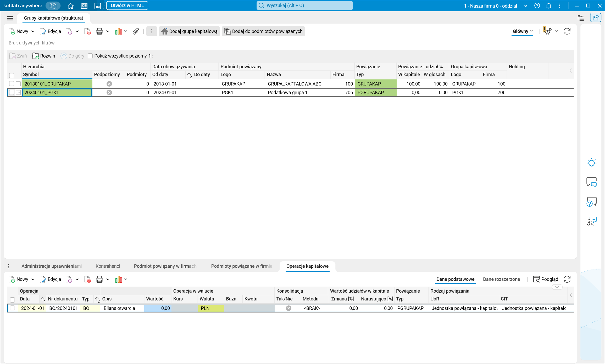Switch to the Dane rozszerzone view

(x=501, y=279)
